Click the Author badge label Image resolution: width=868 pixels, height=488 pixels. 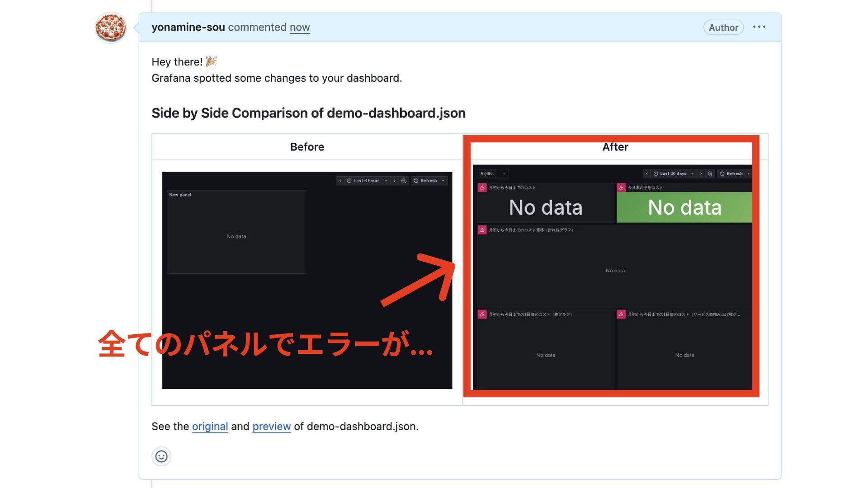click(x=723, y=27)
